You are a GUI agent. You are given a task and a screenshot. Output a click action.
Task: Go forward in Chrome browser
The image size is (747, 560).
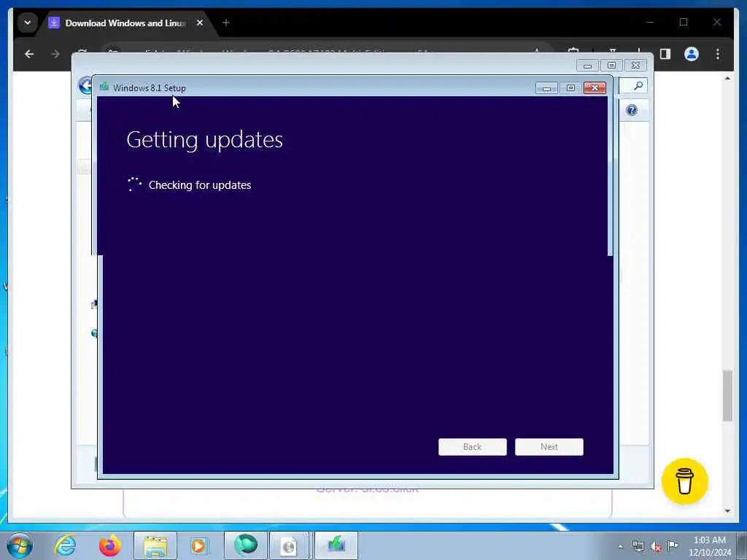55,54
